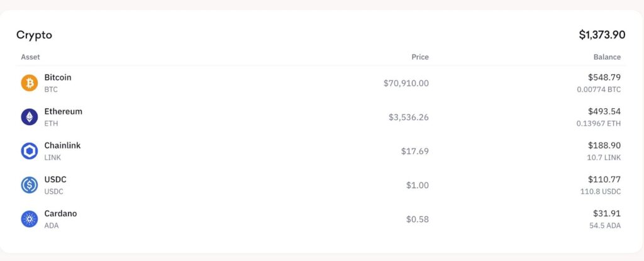Sort by the Asset column header

pyautogui.click(x=30, y=57)
